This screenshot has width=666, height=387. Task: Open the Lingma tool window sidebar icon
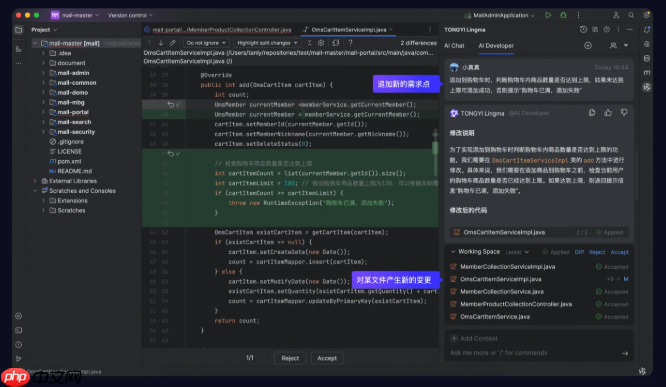point(647,87)
